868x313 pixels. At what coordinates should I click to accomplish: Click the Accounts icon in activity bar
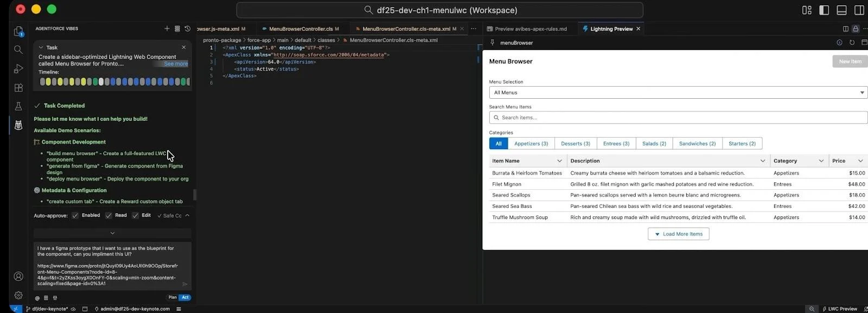18,276
